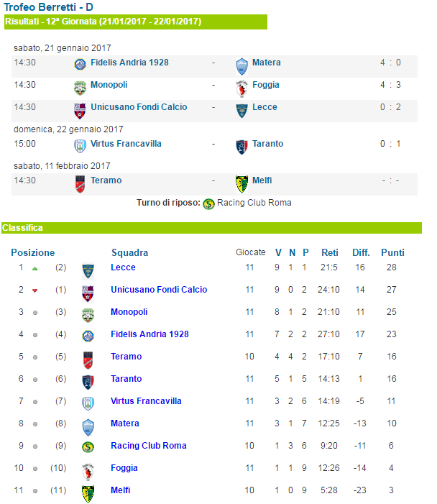Viewport: 437px width, 504px height.
Task: Click the Virtus Francavilla logo in the match results
Action: pos(80,146)
